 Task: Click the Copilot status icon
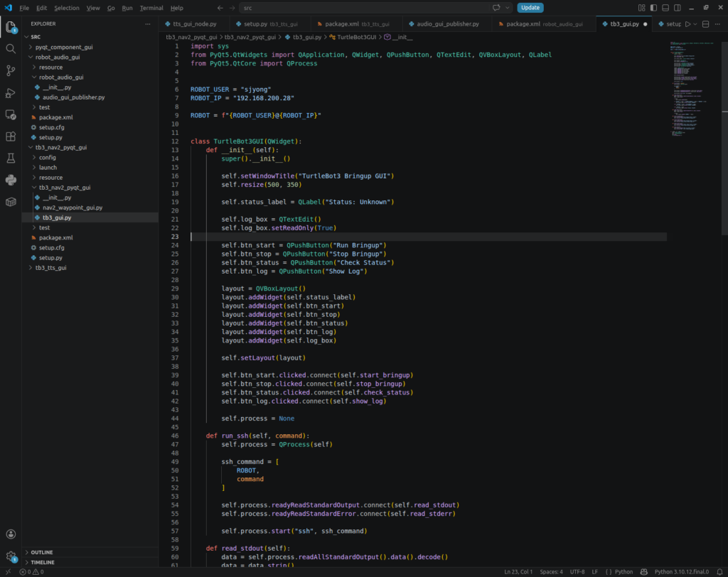click(644, 572)
